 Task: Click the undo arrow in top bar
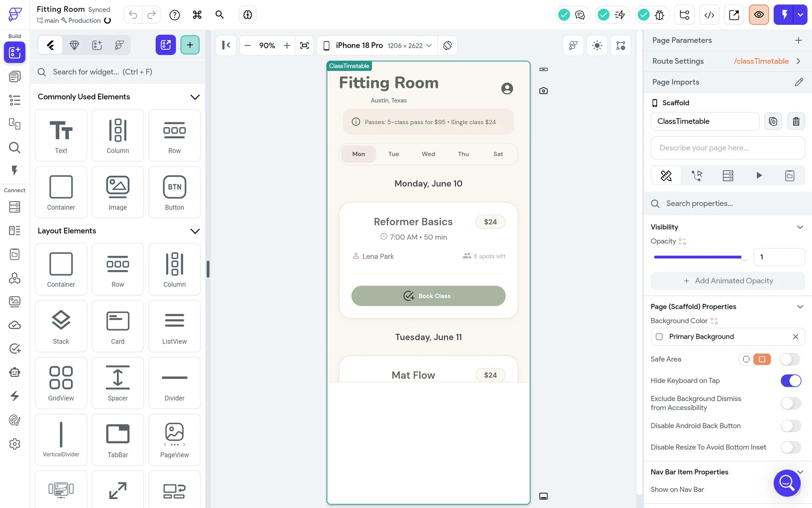[x=133, y=15]
